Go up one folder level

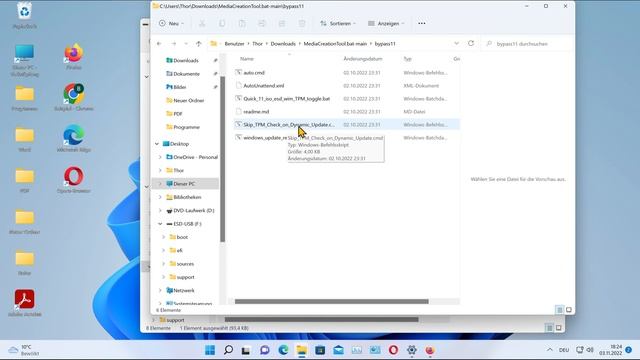click(199, 44)
